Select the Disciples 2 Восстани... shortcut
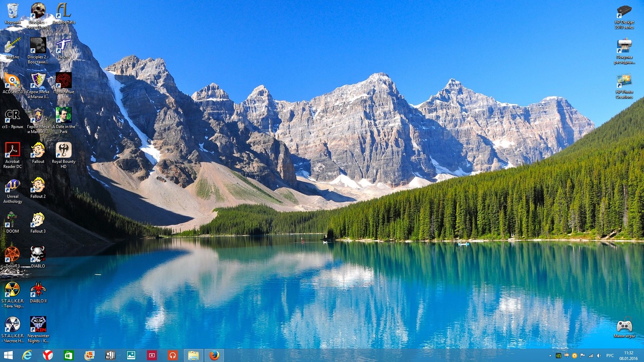The image size is (644, 362). [38, 51]
